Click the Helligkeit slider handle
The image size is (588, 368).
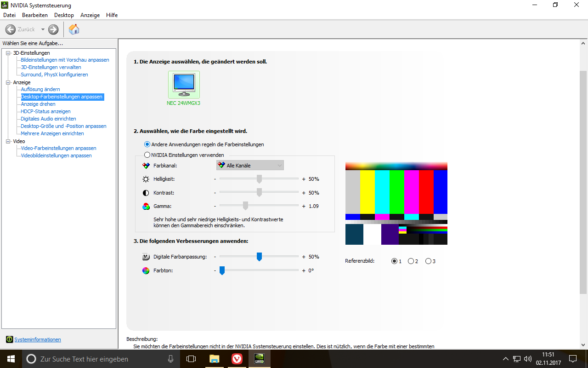coord(259,179)
